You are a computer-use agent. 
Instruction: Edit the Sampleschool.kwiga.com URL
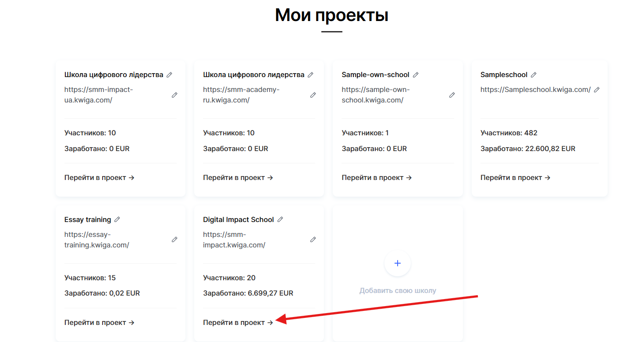point(597,90)
